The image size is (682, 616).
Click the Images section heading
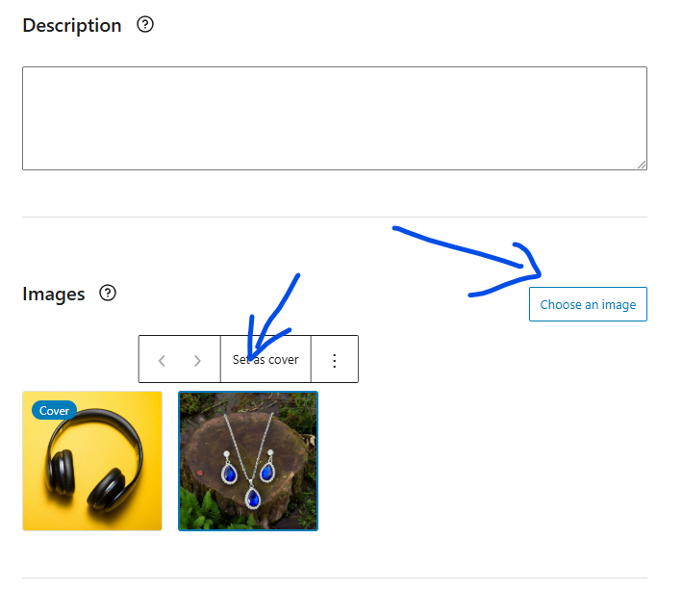tap(54, 295)
